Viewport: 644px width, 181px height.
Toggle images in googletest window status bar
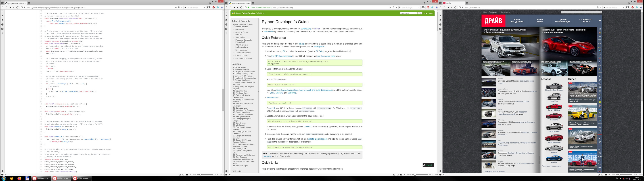pos(187,174)
